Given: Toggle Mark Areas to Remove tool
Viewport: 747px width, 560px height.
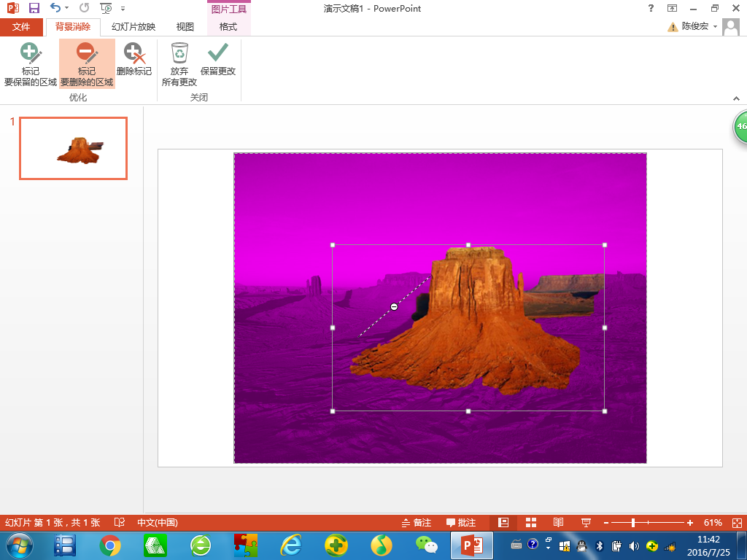Looking at the screenshot, I should pos(87,64).
